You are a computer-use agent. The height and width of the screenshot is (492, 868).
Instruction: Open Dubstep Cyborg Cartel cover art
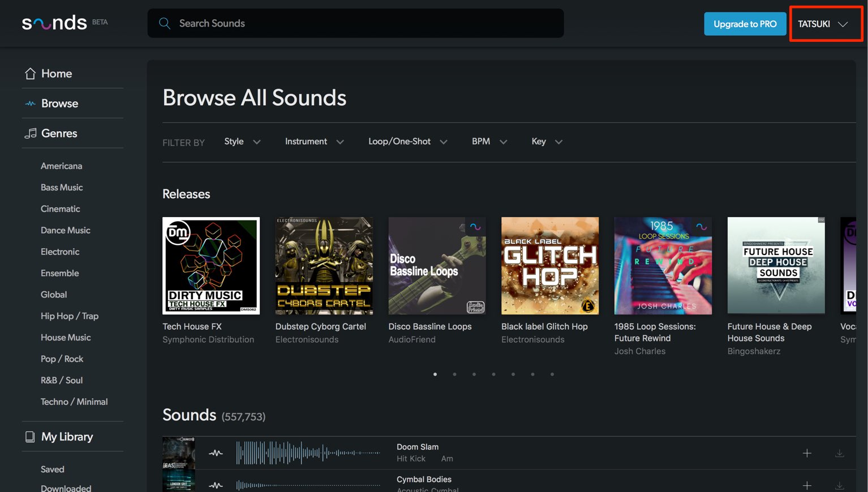[324, 266]
